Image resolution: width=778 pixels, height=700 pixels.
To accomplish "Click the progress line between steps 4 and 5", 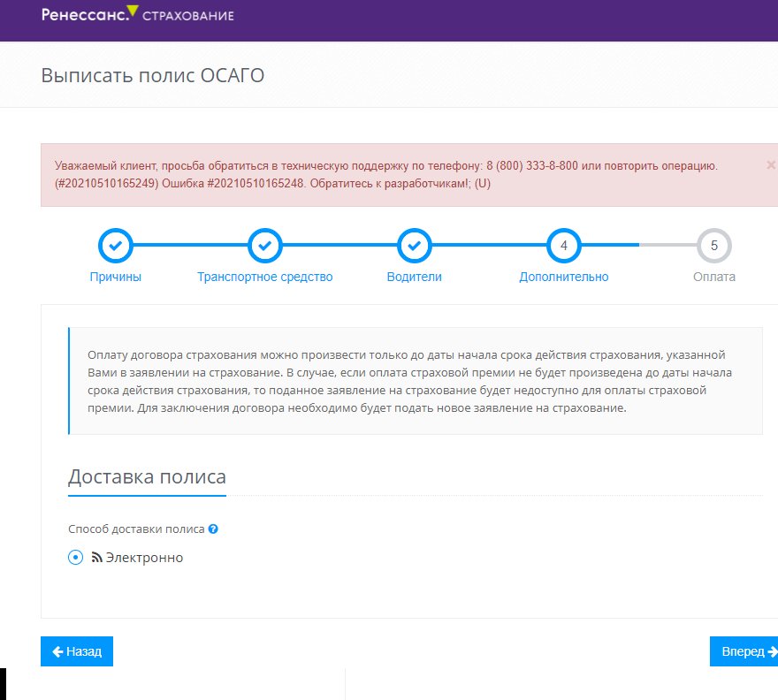I will pyautogui.click(x=639, y=245).
